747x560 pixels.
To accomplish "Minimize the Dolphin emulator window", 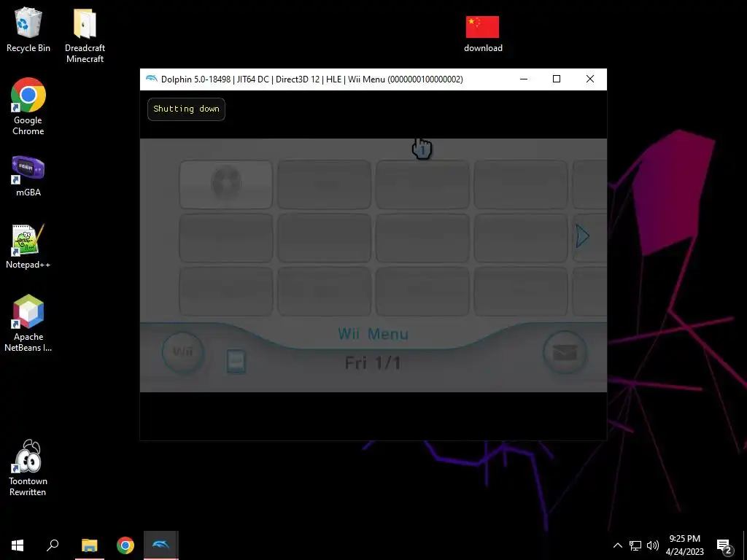I will [x=524, y=79].
